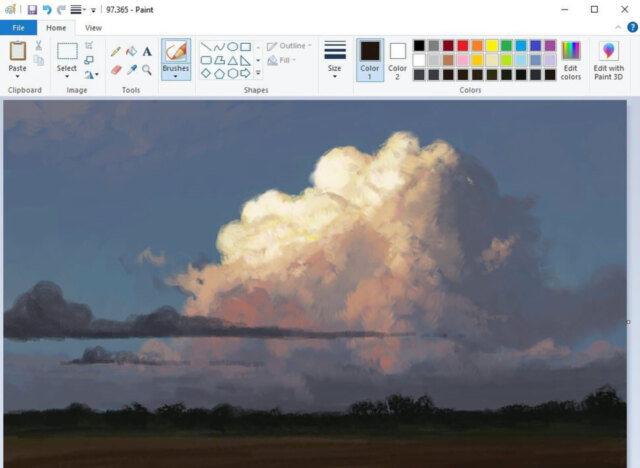The width and height of the screenshot is (640, 468).
Task: Switch to the Home tab
Action: 56,28
